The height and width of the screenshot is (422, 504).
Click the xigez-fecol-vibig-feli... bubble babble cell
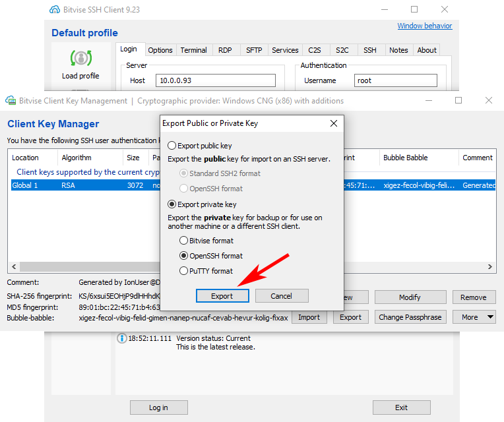point(419,185)
